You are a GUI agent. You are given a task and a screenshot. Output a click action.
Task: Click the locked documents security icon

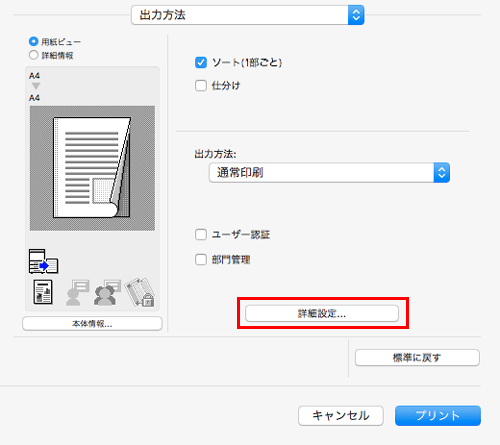140,292
